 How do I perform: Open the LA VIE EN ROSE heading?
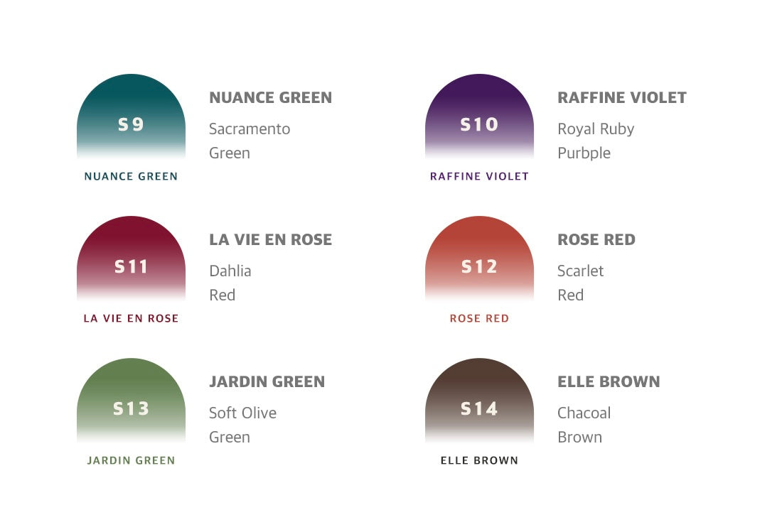[x=270, y=240]
